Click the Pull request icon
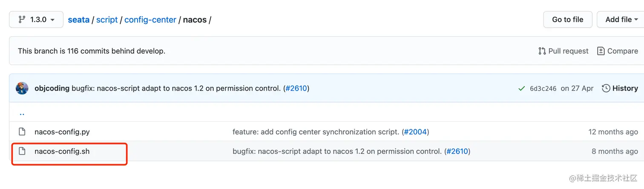 pos(542,51)
